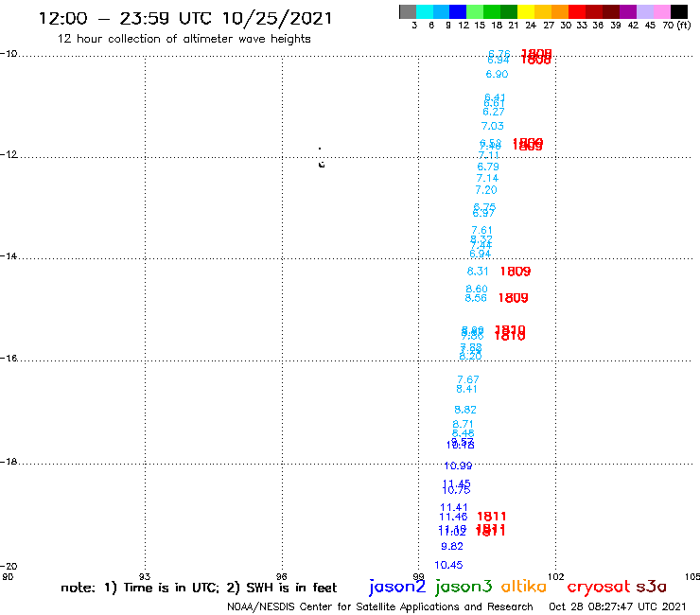Click the red 1811 time beside 11.46
This screenshot has width=700, height=615.
click(492, 517)
